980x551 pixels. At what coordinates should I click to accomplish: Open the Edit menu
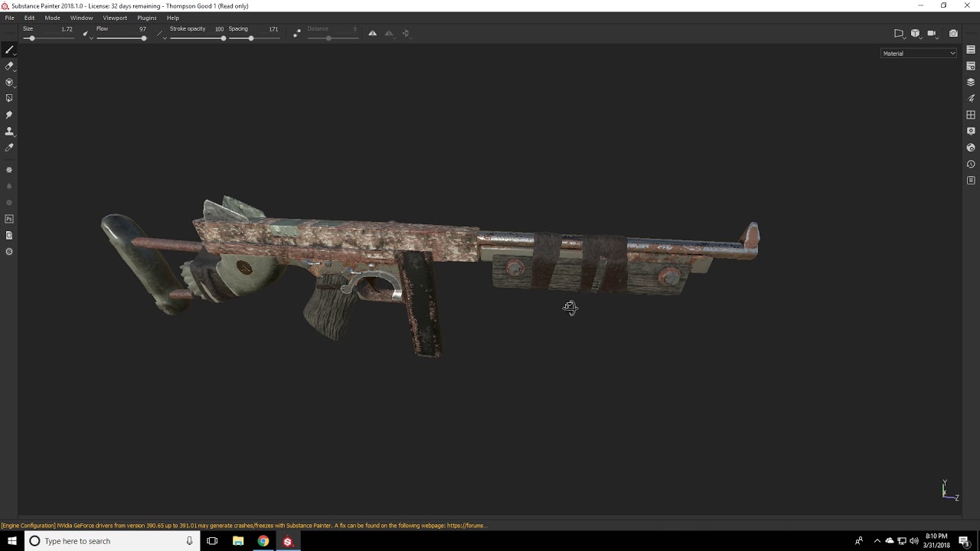pyautogui.click(x=29, y=18)
